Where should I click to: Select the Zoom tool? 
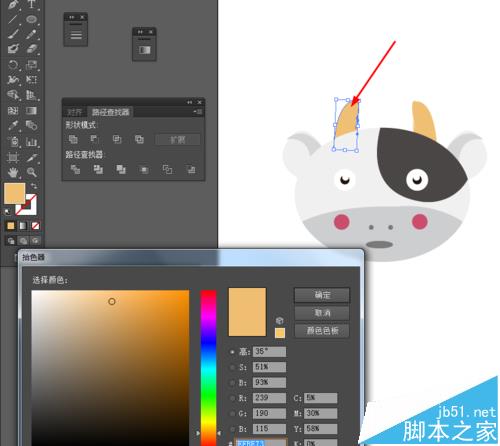pos(31,172)
